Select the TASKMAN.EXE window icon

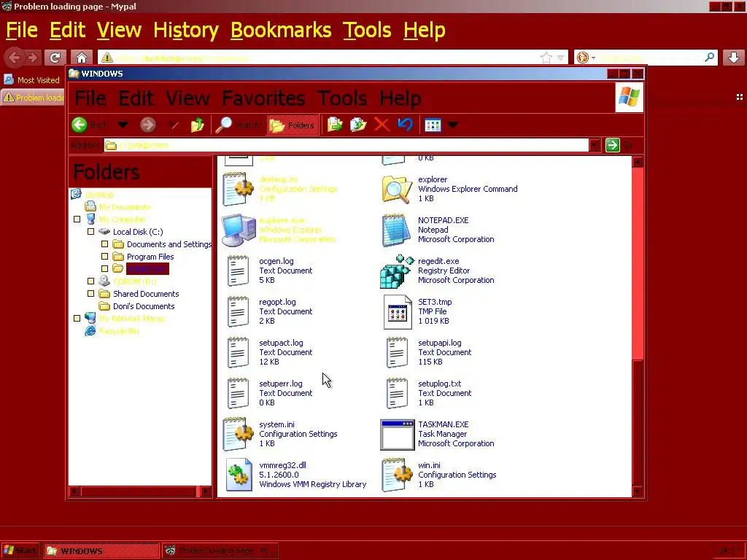click(398, 435)
